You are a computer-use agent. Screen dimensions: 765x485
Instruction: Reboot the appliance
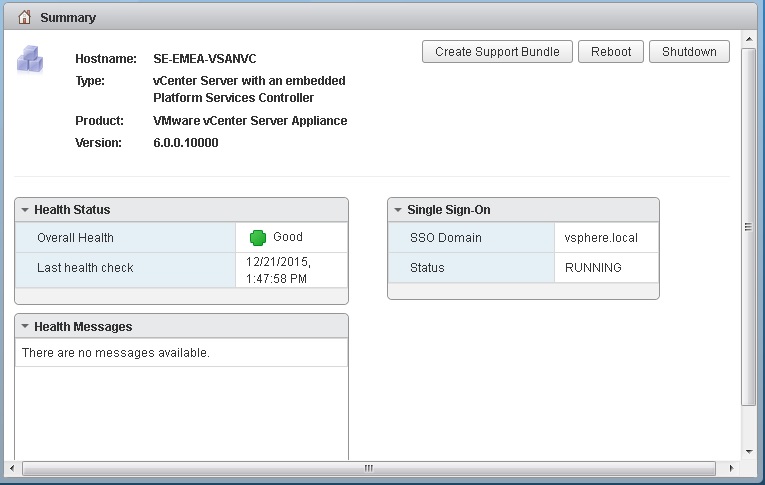(x=611, y=52)
